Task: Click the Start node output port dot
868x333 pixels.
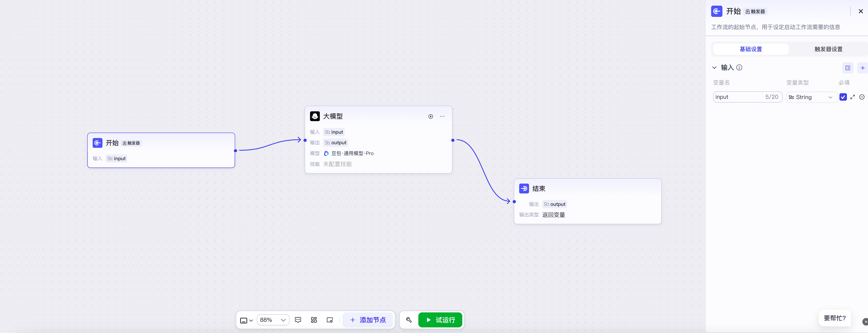Action: coord(235,151)
